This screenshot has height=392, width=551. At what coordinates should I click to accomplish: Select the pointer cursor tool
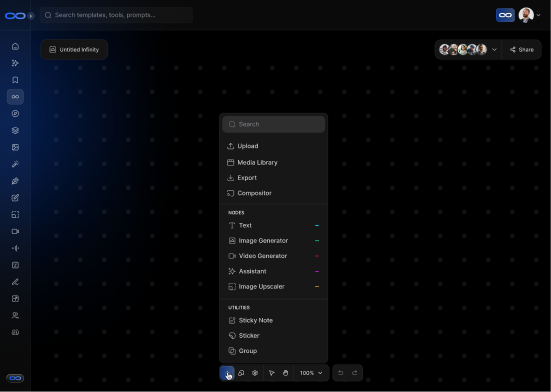[272, 373]
